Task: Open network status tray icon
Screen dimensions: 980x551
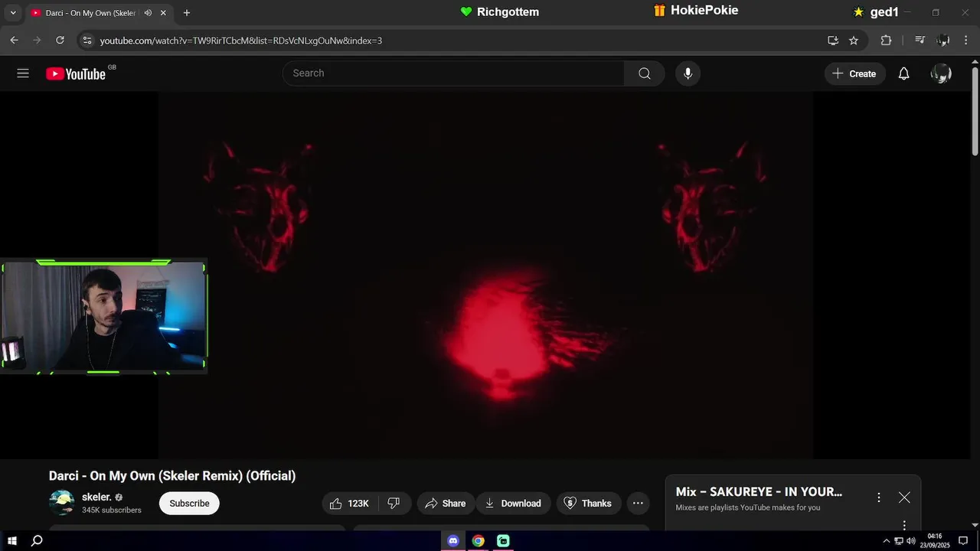Action: (x=899, y=541)
